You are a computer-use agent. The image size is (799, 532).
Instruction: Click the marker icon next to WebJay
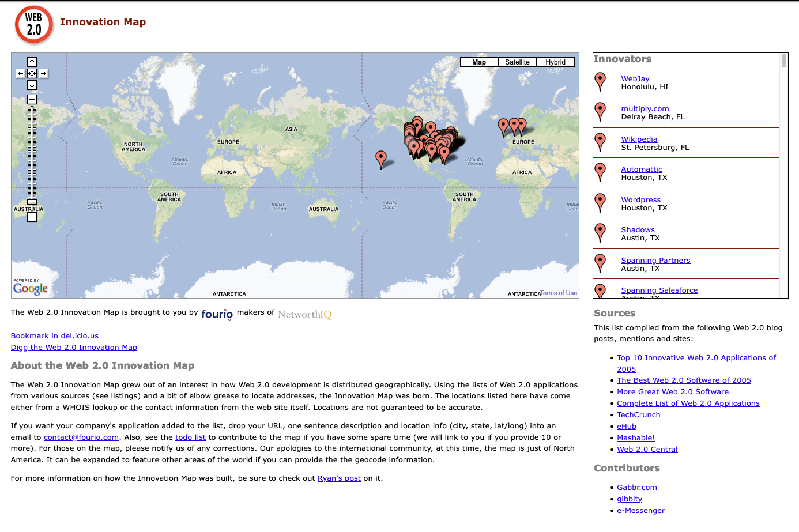point(600,82)
